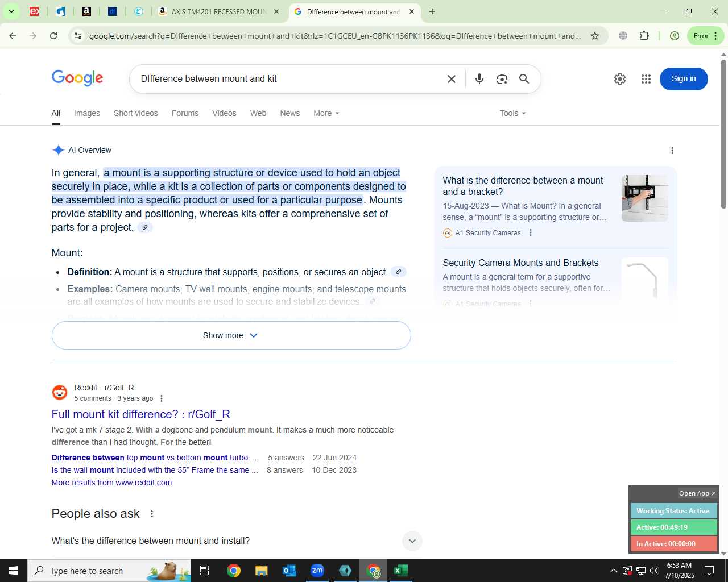Image resolution: width=728 pixels, height=582 pixels.
Task: Start voice search with the microphone icon
Action: 479,79
